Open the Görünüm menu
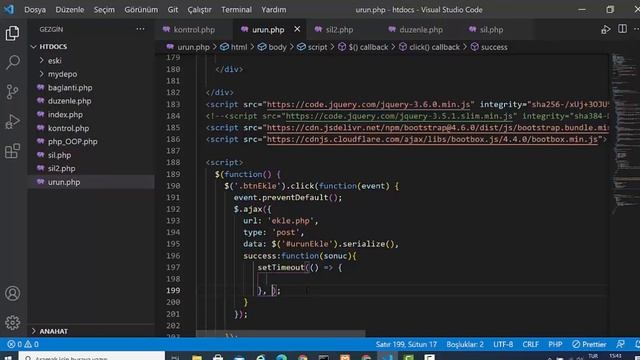This screenshot has height=360, width=640. [x=141, y=9]
